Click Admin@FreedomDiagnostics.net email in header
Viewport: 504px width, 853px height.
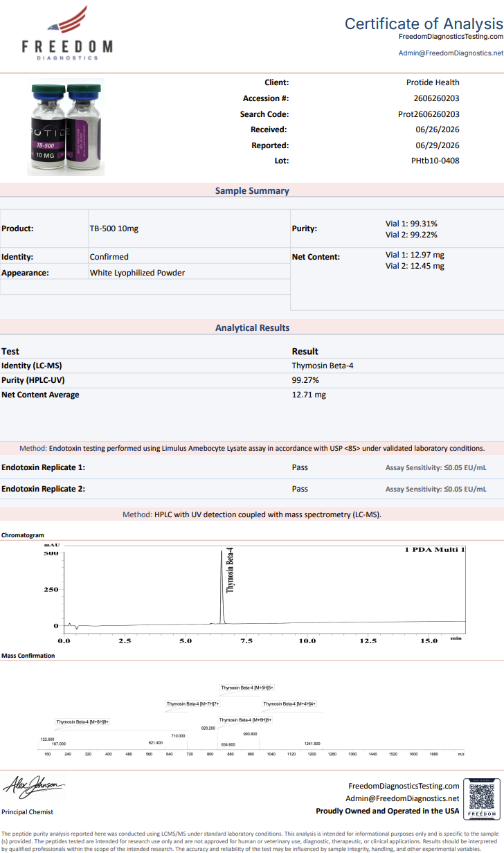451,53
